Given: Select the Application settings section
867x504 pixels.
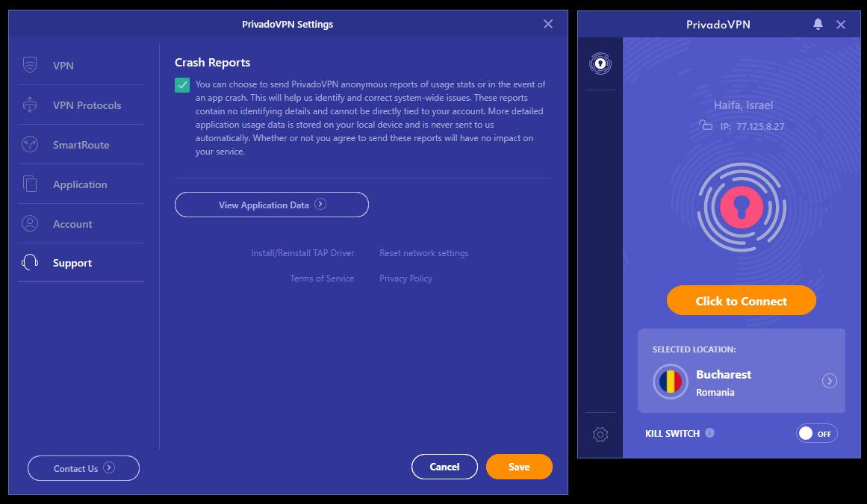Looking at the screenshot, I should click(x=31, y=184).
